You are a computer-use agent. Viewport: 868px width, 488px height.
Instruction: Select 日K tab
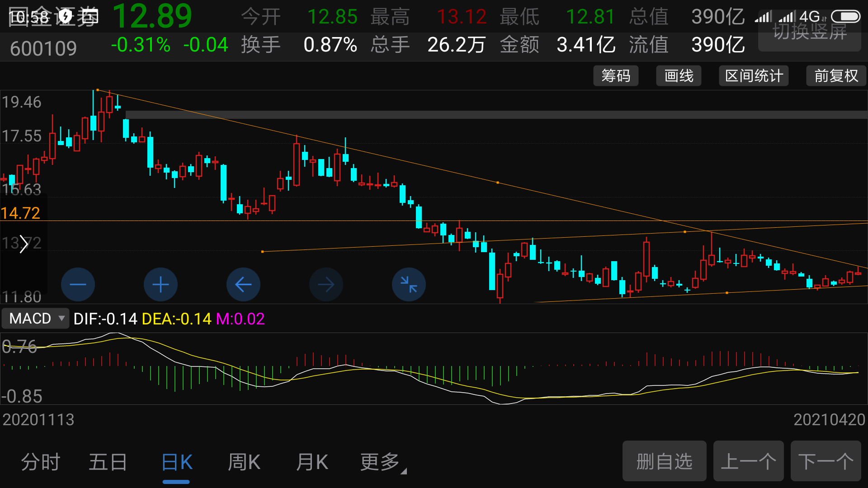pyautogui.click(x=177, y=462)
